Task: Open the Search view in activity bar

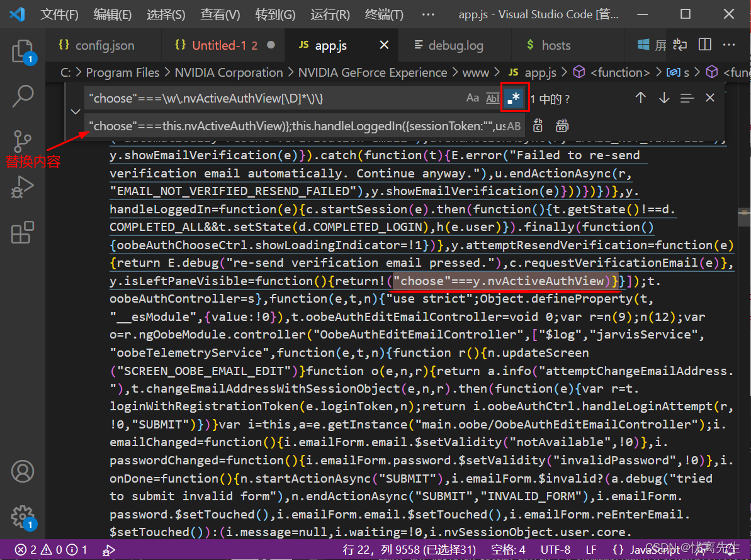Action: click(x=23, y=96)
